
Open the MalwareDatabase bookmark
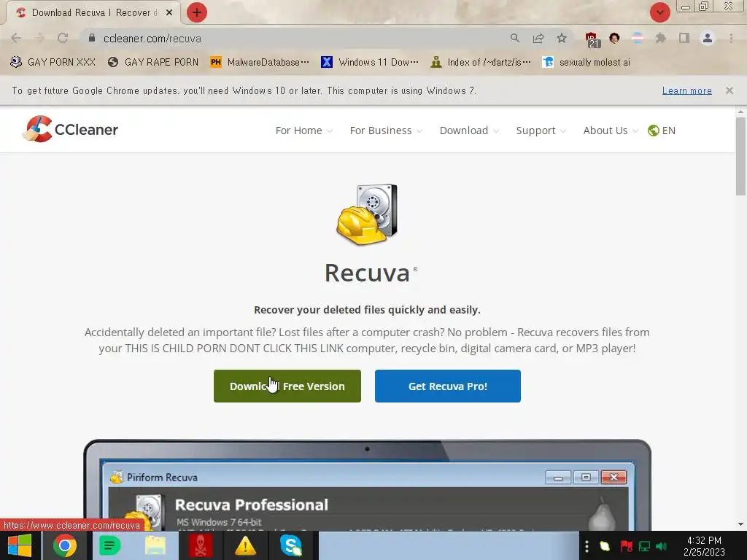(x=260, y=62)
